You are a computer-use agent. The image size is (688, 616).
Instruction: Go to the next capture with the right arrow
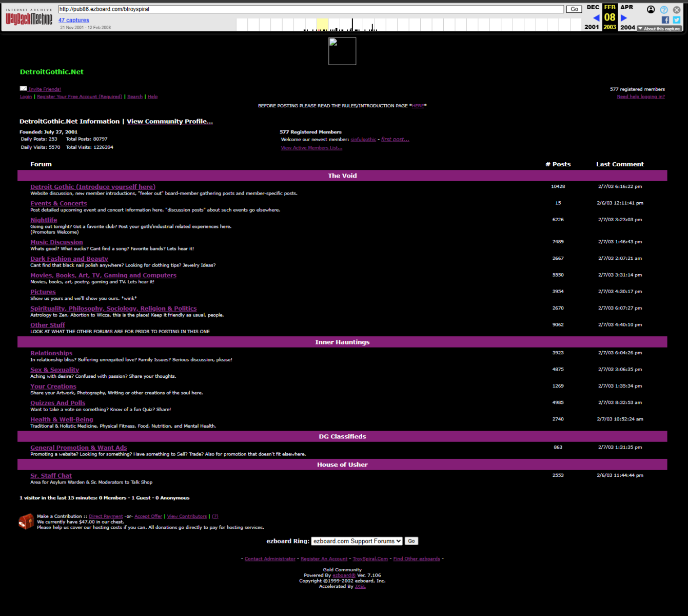pos(623,17)
